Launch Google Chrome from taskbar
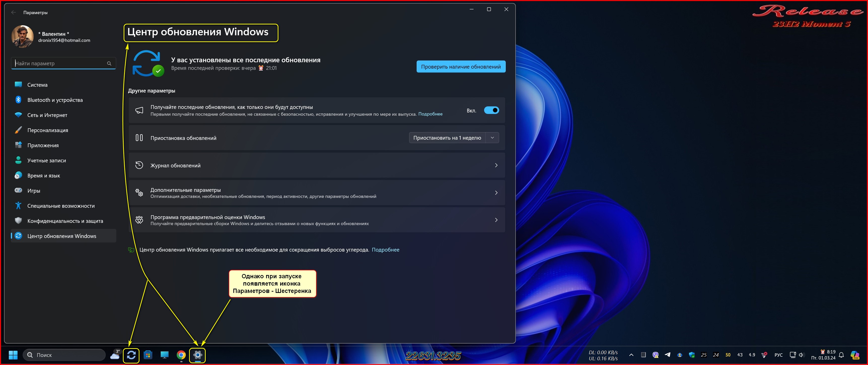 click(181, 355)
